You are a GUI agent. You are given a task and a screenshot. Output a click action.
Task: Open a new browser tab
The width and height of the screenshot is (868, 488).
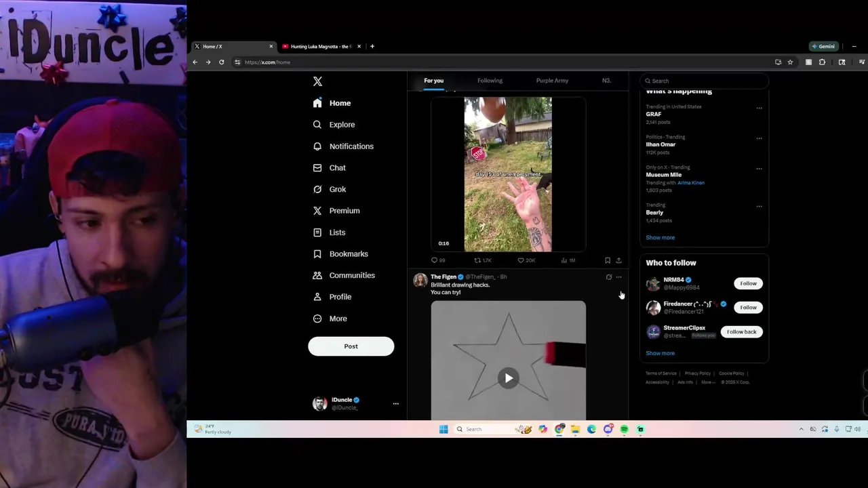tap(372, 47)
